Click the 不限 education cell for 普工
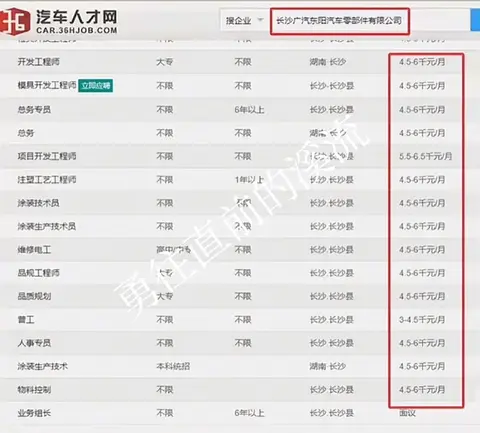The width and height of the screenshot is (480, 433). [165, 320]
